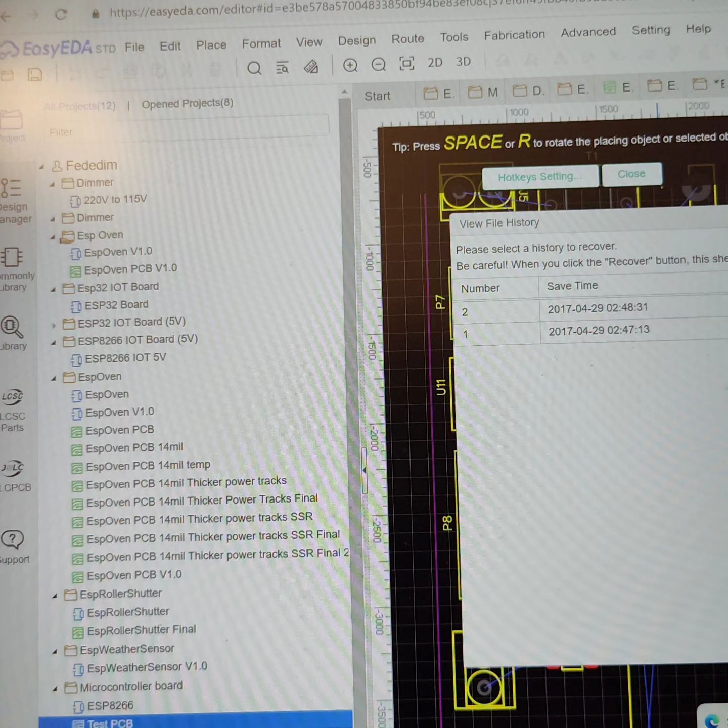Click the fit to window toolbar icon
728x728 pixels.
click(406, 63)
